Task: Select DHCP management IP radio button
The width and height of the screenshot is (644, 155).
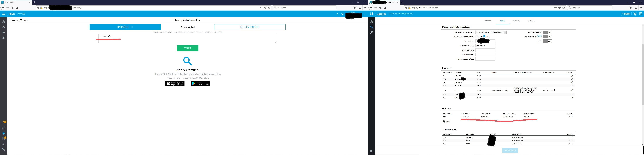Action: click(x=477, y=36)
